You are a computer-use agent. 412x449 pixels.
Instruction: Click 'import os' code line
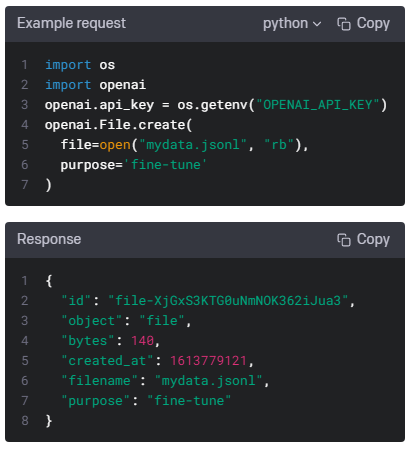pos(80,65)
